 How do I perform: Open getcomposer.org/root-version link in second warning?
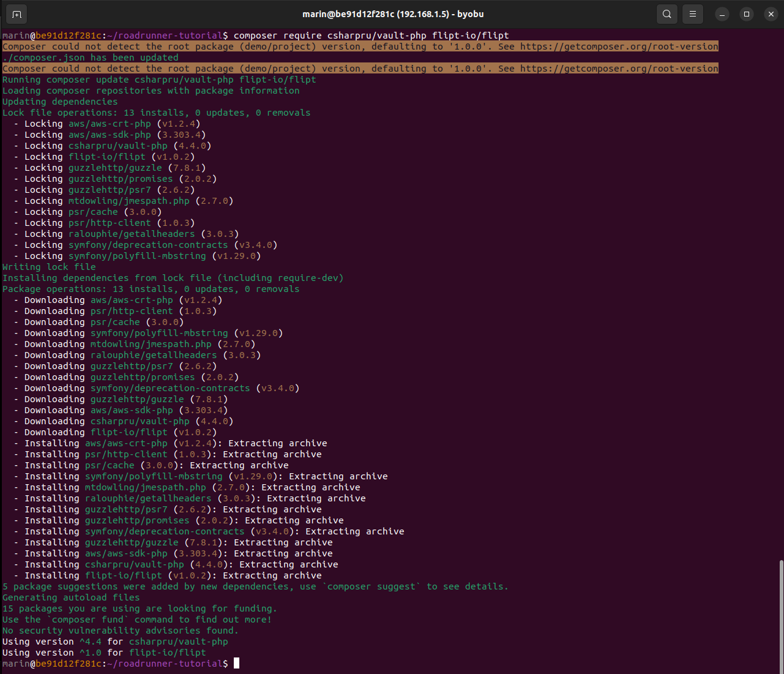click(x=619, y=69)
